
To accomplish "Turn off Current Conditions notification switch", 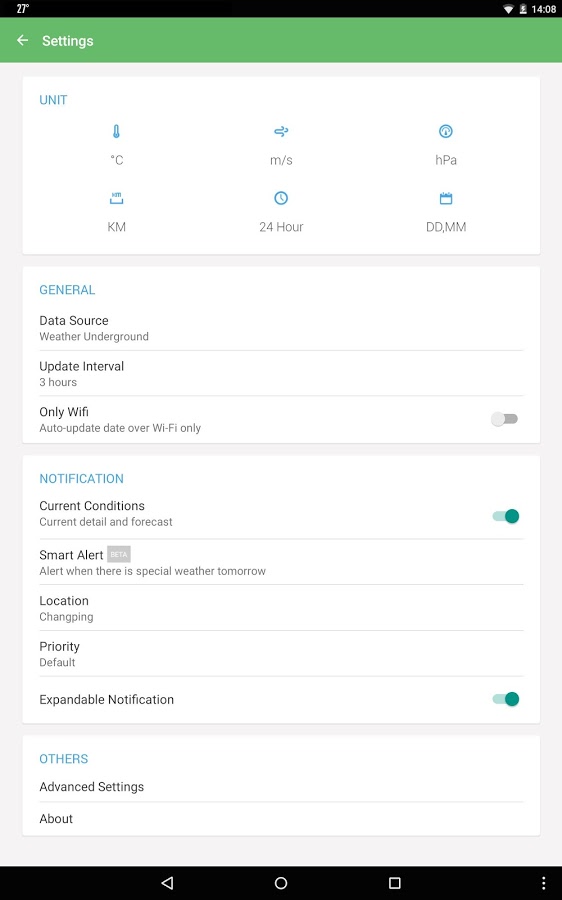I will coord(506,516).
